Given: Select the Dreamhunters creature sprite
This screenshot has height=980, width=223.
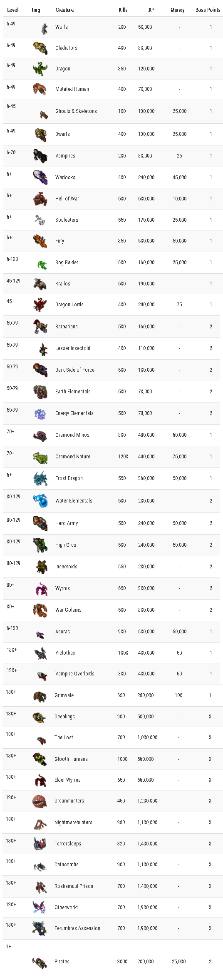Looking at the screenshot, I should point(40,800).
